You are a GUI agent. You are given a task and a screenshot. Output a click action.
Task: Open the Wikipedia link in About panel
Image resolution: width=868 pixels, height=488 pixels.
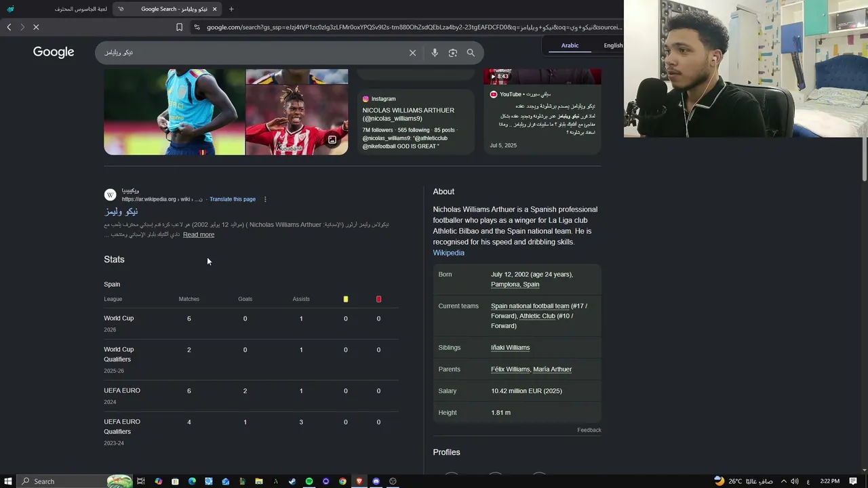pos(449,253)
